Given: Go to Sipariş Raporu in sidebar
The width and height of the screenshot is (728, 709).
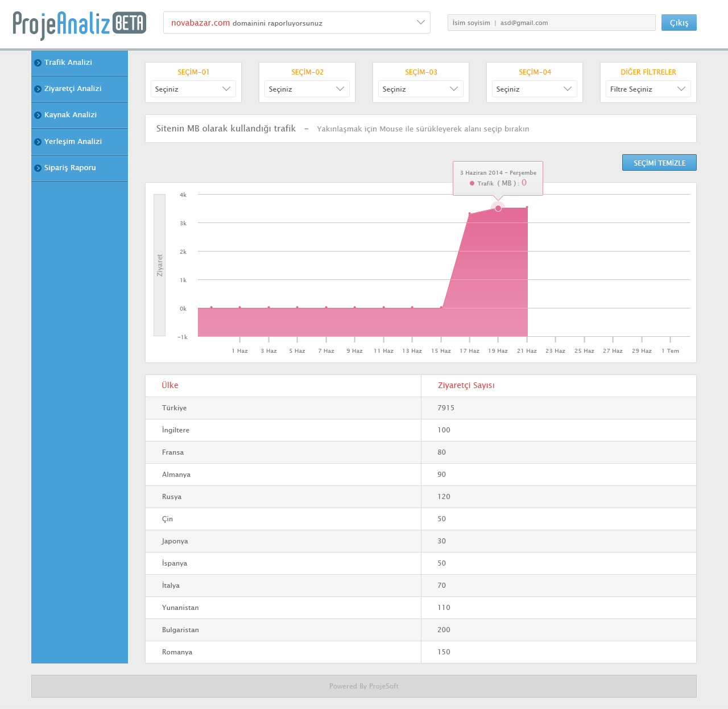Looking at the screenshot, I should point(70,168).
